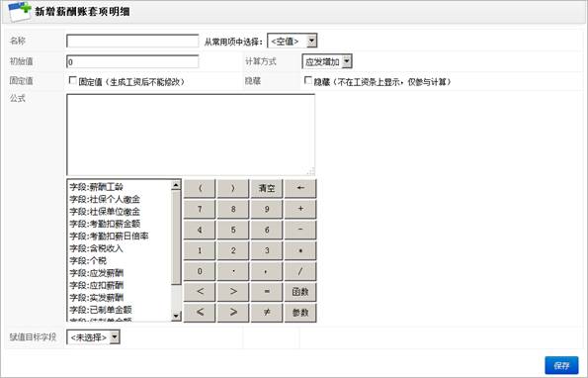Image resolution: width=588 pixels, height=378 pixels.
Task: Select 字段:应扣薪酬 in the list
Action: (97, 285)
